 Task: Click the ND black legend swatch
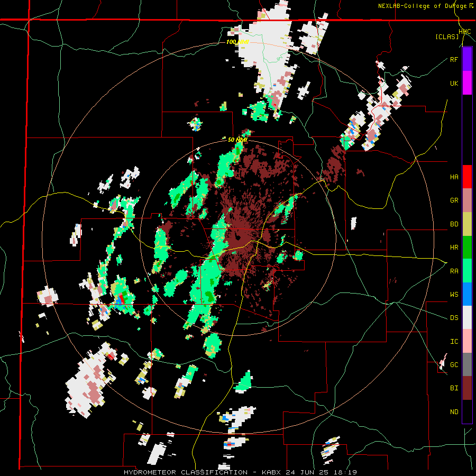click(x=467, y=411)
